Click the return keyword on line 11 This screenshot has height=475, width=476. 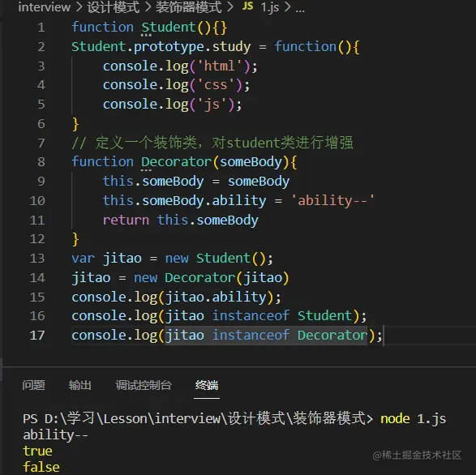pyautogui.click(x=126, y=220)
